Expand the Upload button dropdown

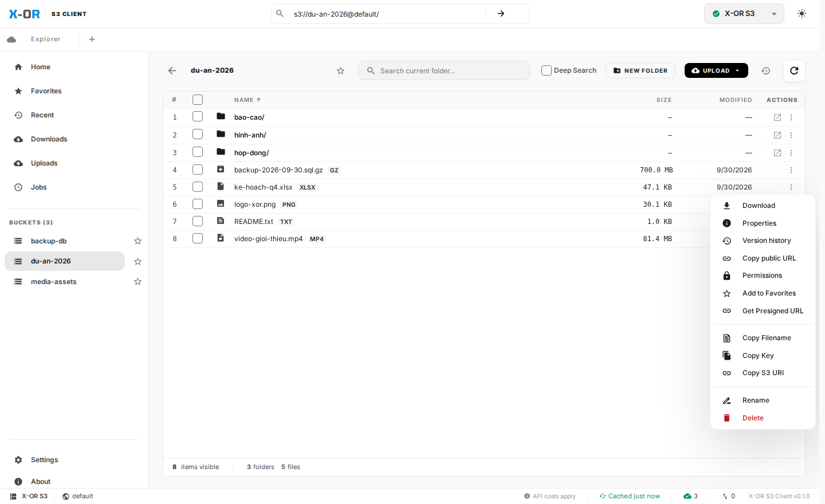point(738,70)
